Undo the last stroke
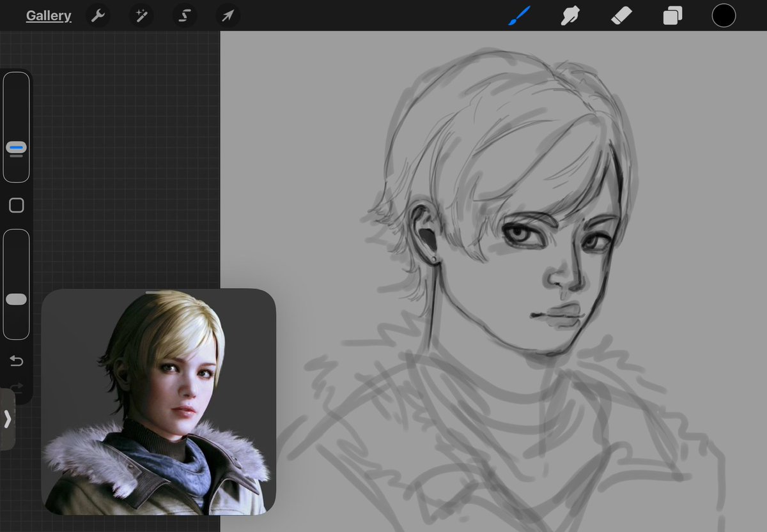This screenshot has width=767, height=532. (x=16, y=361)
